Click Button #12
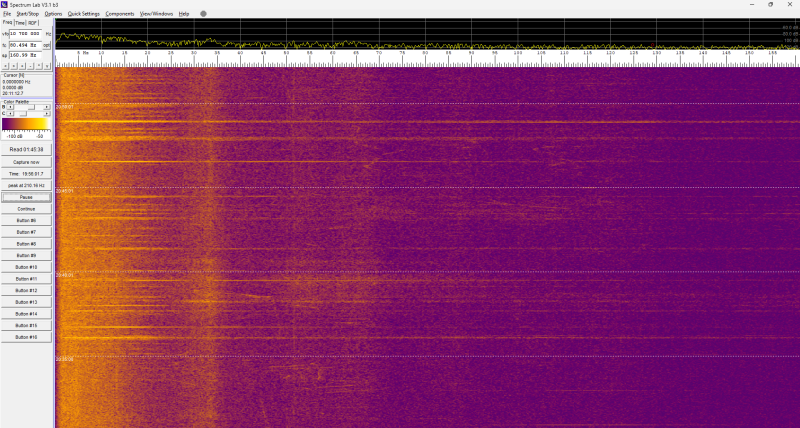Viewport: 800px width, 428px height. pos(26,291)
